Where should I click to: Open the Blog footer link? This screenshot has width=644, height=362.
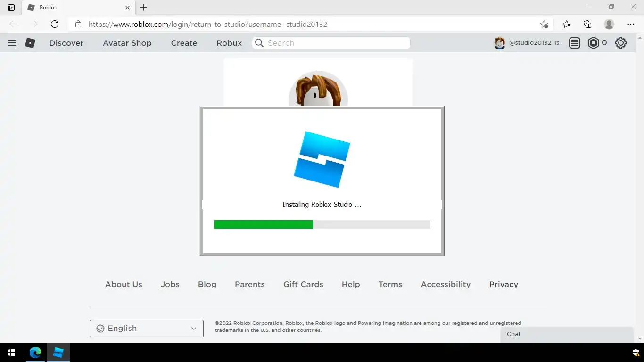point(207,284)
